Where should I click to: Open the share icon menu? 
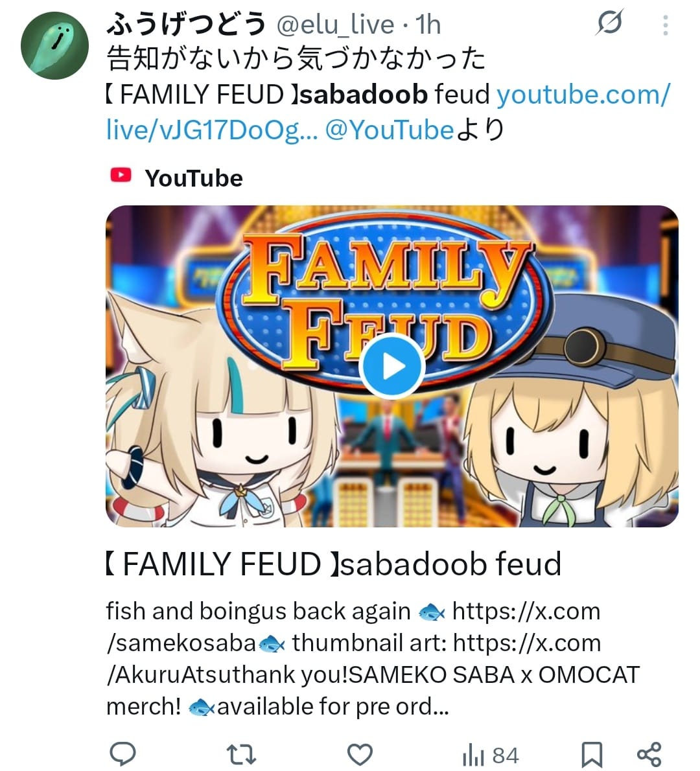coord(649,754)
